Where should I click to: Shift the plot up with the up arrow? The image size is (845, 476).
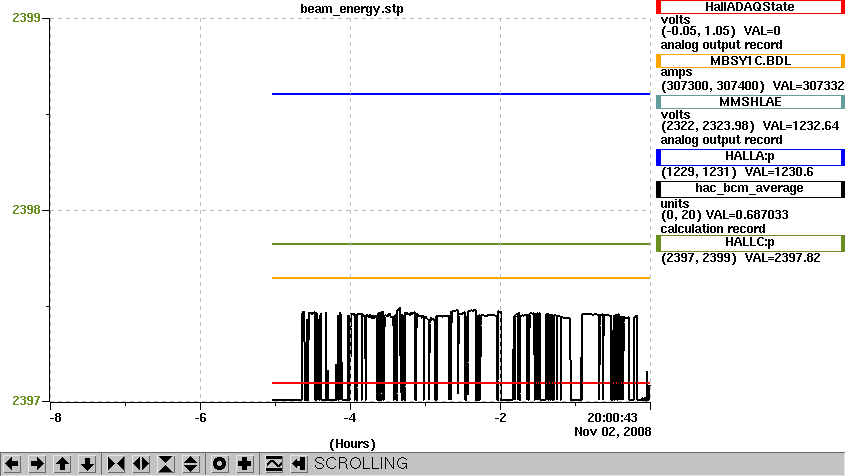coord(62,464)
